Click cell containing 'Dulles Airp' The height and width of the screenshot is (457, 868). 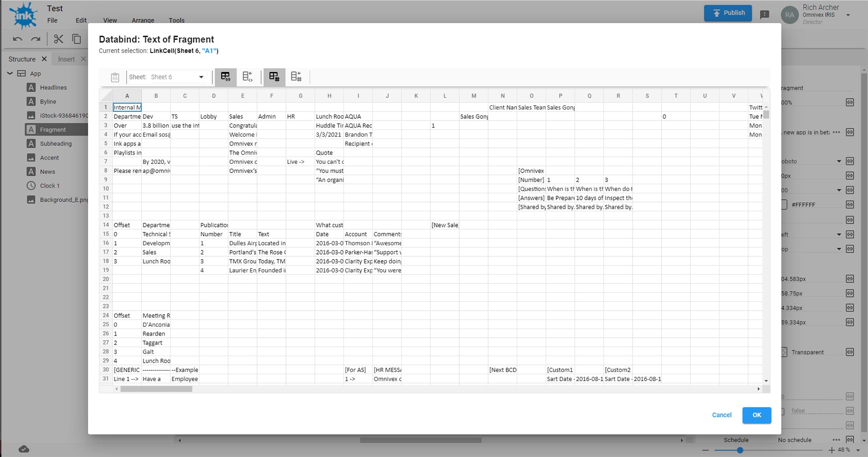pos(243,243)
